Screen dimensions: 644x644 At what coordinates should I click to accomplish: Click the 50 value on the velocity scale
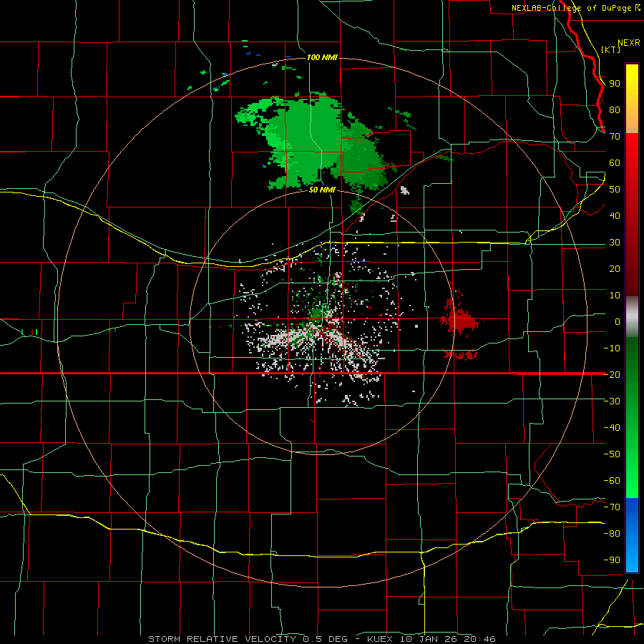615,190
